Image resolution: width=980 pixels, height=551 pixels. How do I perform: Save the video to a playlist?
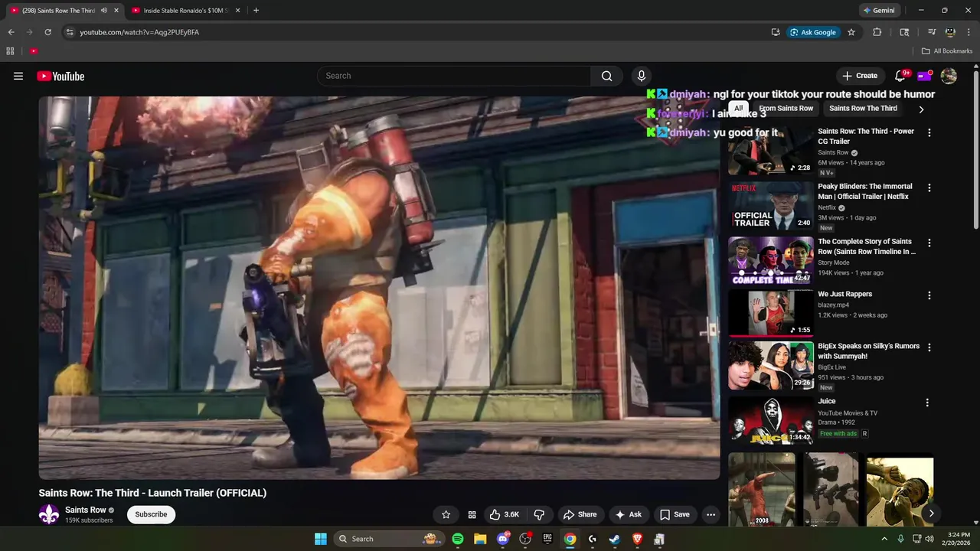point(675,514)
